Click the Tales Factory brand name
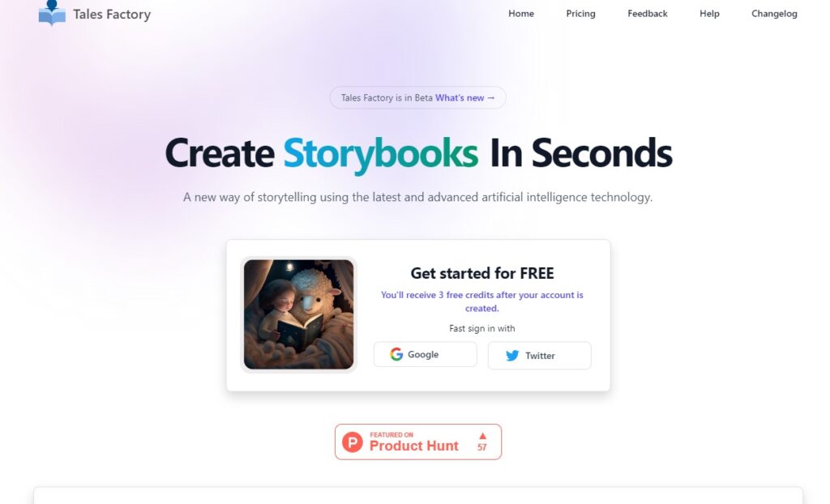830x504 pixels. point(112,15)
